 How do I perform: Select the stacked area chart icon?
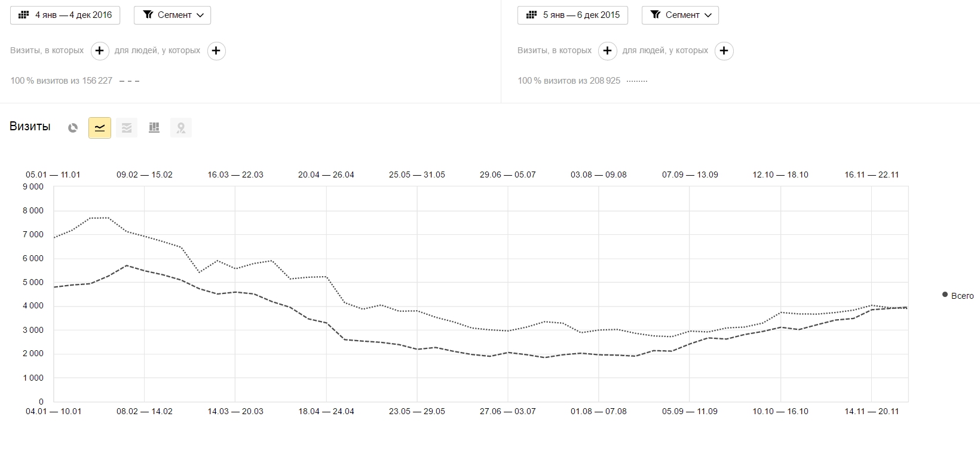(127, 128)
